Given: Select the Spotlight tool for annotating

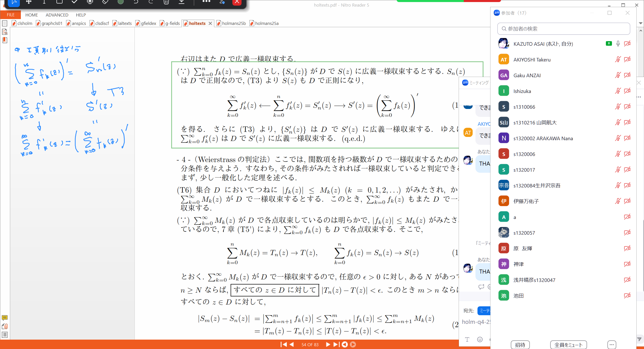Looking at the screenshot, I should point(89,2).
